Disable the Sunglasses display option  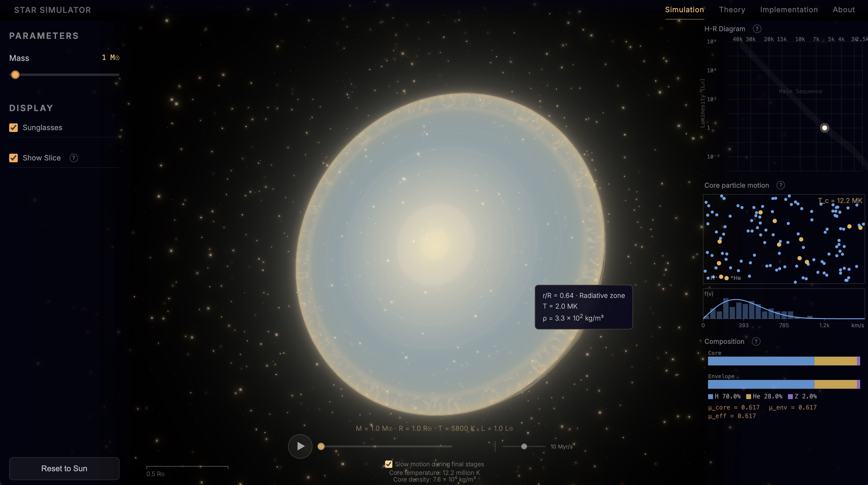point(13,127)
